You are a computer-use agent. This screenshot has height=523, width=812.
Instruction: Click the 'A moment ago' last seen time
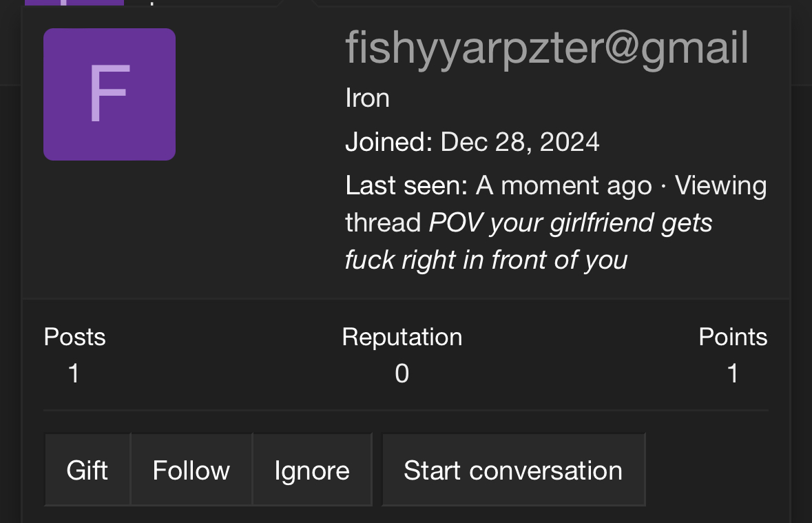[x=563, y=185]
